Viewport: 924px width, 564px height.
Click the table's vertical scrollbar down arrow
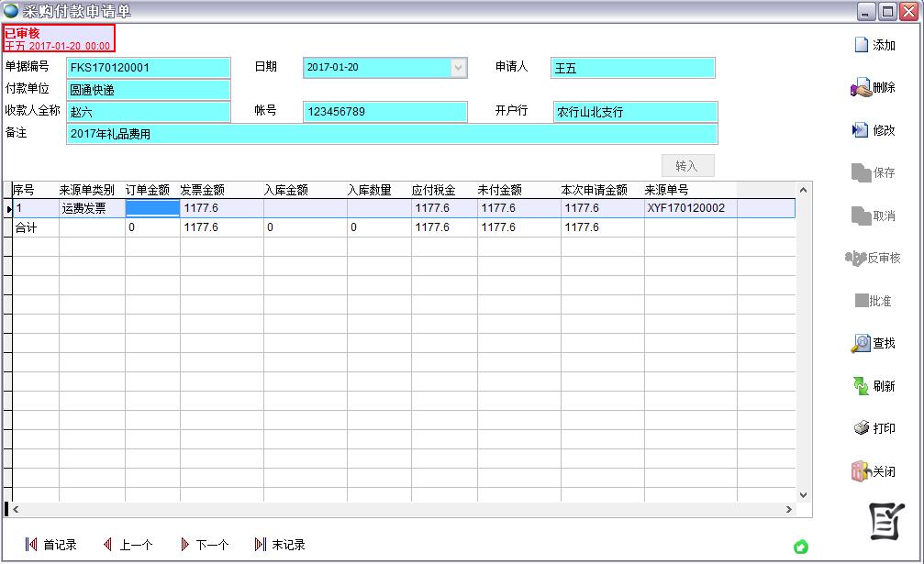tap(804, 495)
